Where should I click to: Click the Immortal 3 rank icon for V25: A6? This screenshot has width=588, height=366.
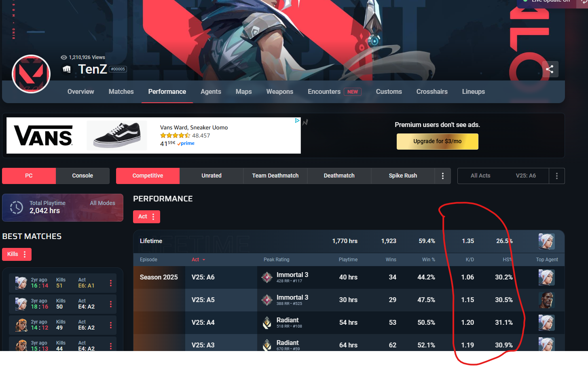(267, 277)
